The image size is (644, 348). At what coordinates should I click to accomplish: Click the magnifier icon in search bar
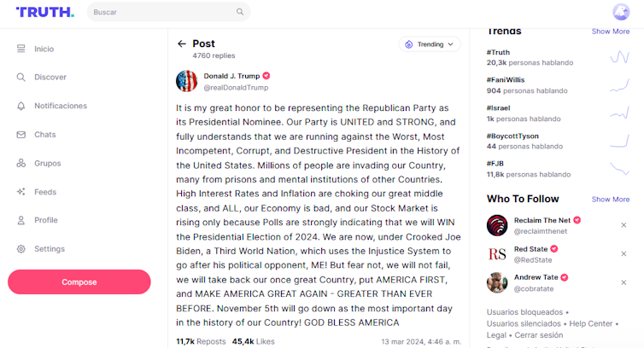241,13
